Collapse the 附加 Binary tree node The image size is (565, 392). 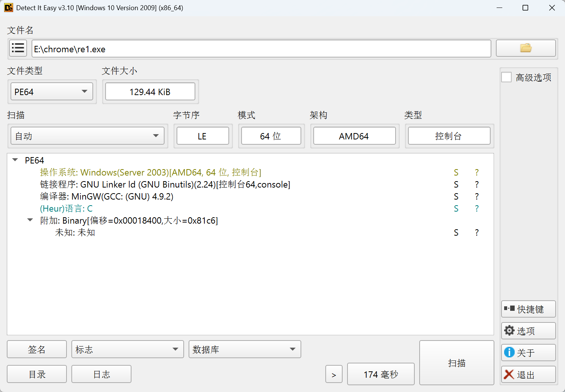(30, 220)
